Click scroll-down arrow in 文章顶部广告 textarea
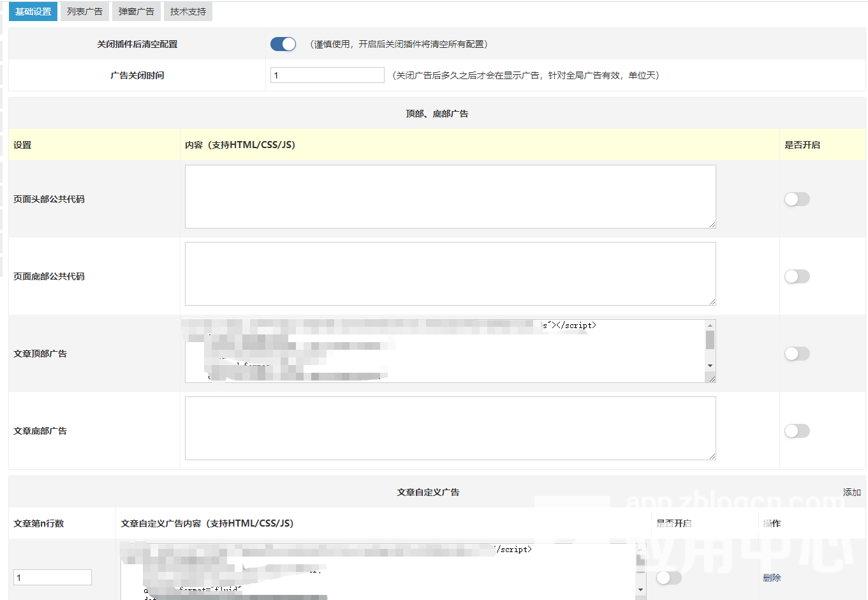This screenshot has width=868, height=600. click(x=710, y=366)
